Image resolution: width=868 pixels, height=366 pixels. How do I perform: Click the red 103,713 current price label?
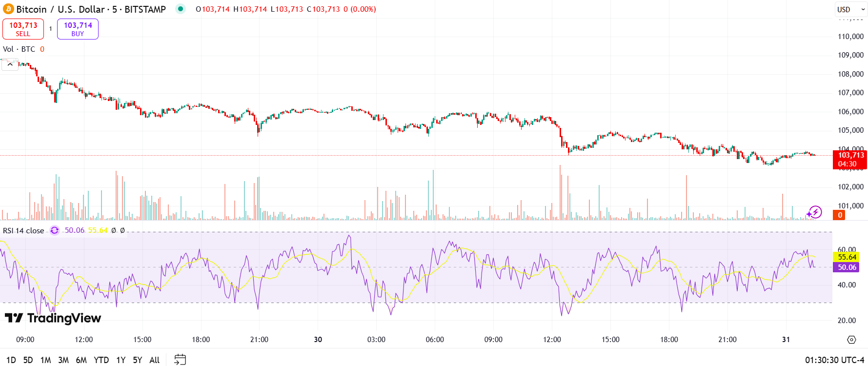pos(850,155)
